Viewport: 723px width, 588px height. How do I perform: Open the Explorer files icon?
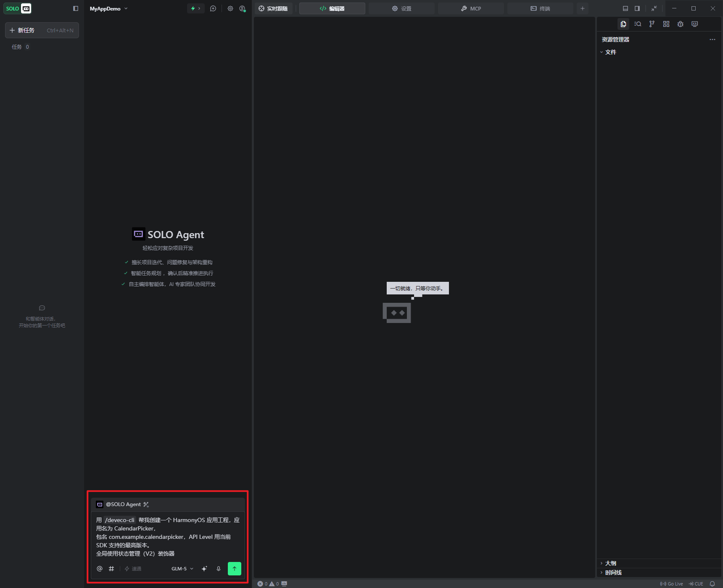coord(623,24)
